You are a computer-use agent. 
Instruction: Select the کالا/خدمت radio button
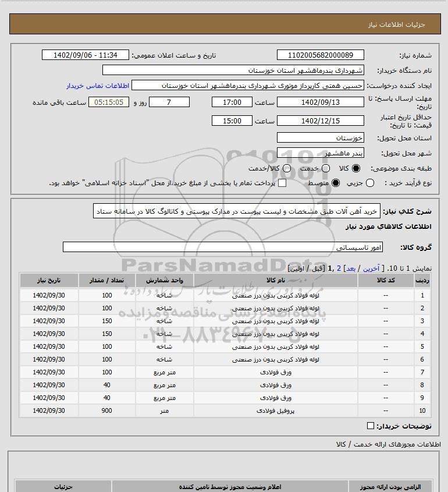coord(286,168)
